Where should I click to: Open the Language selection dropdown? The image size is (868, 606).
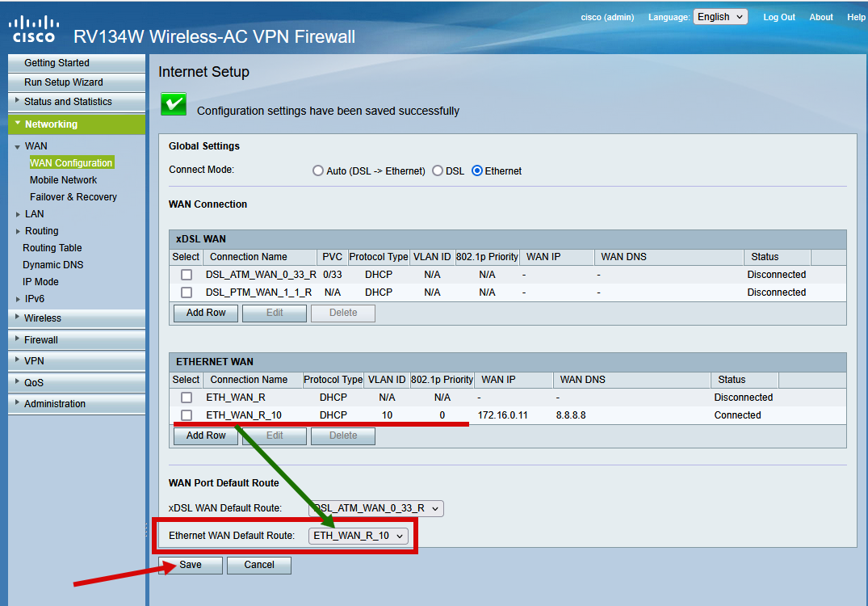point(720,17)
